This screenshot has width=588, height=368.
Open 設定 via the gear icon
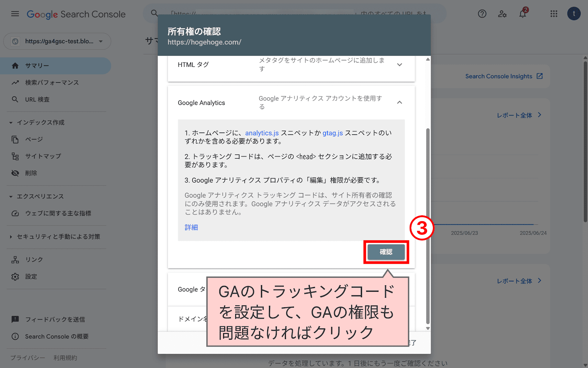click(15, 276)
